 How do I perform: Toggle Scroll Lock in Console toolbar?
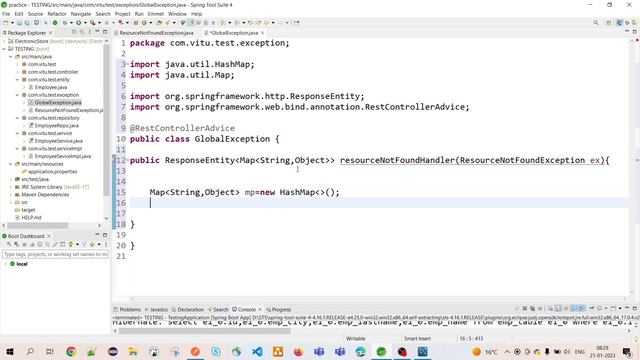pos(558,308)
